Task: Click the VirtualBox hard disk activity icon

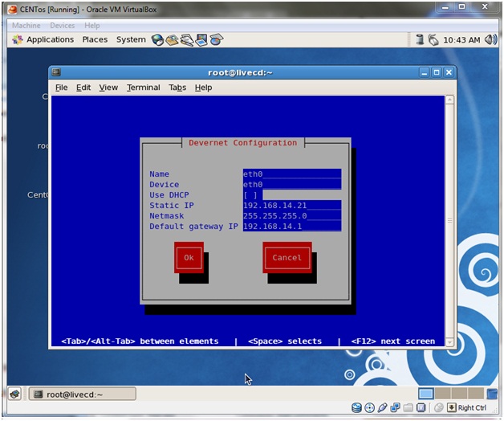Action: 356,408
